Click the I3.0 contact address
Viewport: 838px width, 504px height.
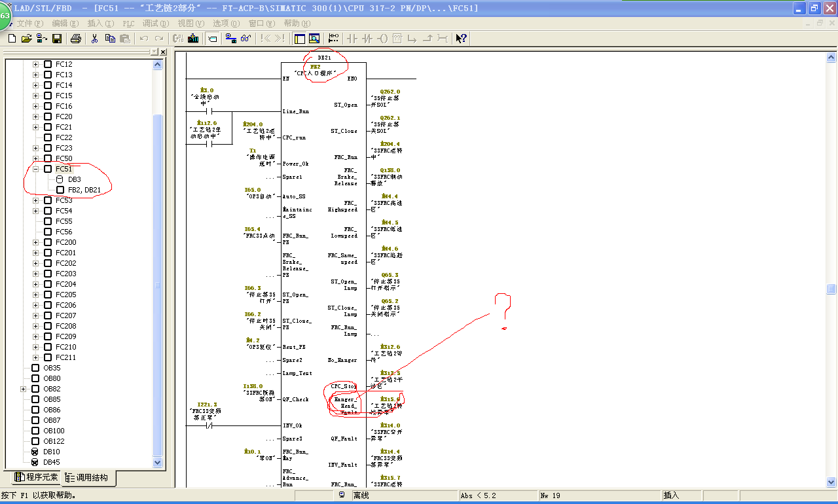pos(207,90)
